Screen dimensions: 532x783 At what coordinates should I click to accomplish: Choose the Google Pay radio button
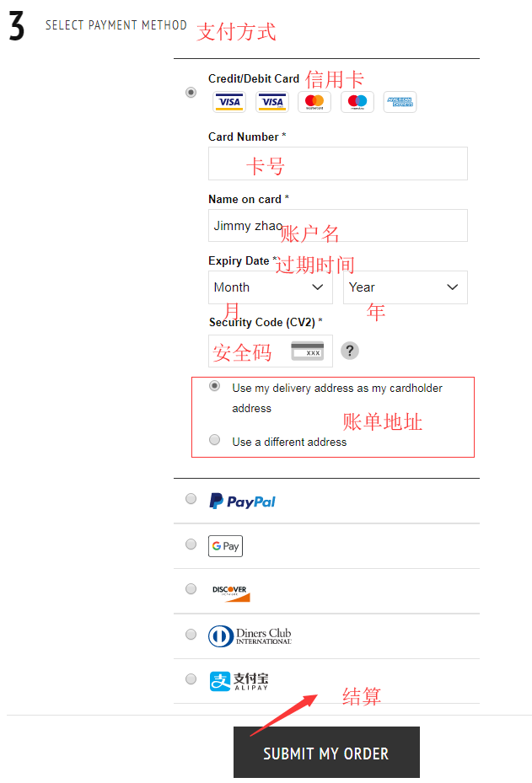tap(191, 544)
